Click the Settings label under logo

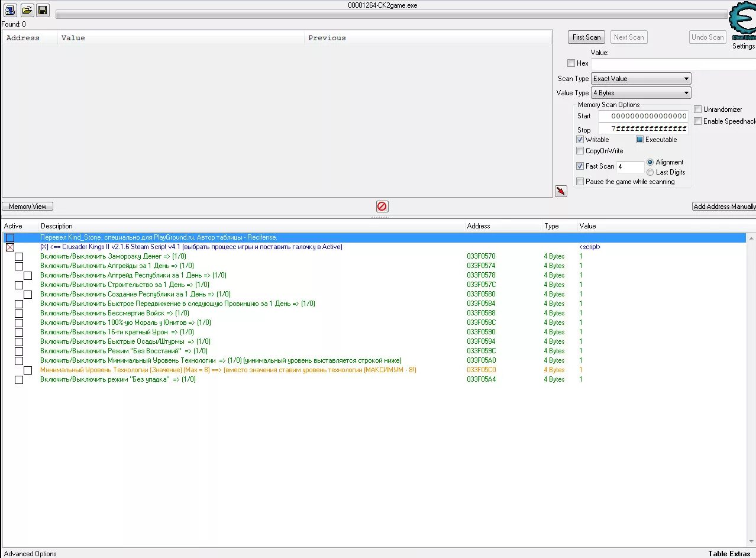pos(744,46)
